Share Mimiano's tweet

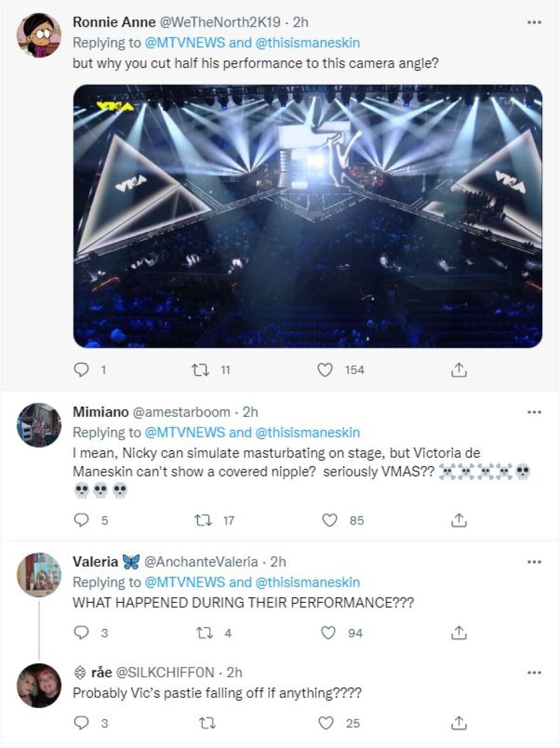(x=457, y=521)
